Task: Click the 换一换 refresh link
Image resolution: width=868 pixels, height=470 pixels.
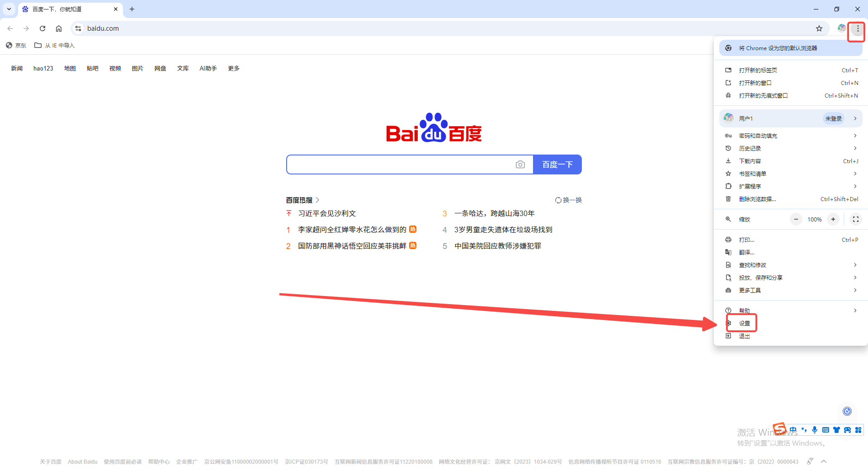Action: (x=568, y=200)
